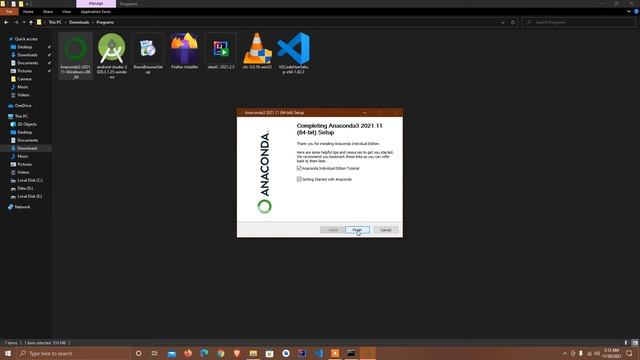Go up one folder level
Image resolution: width=640 pixels, height=360 pixels.
point(31,22)
